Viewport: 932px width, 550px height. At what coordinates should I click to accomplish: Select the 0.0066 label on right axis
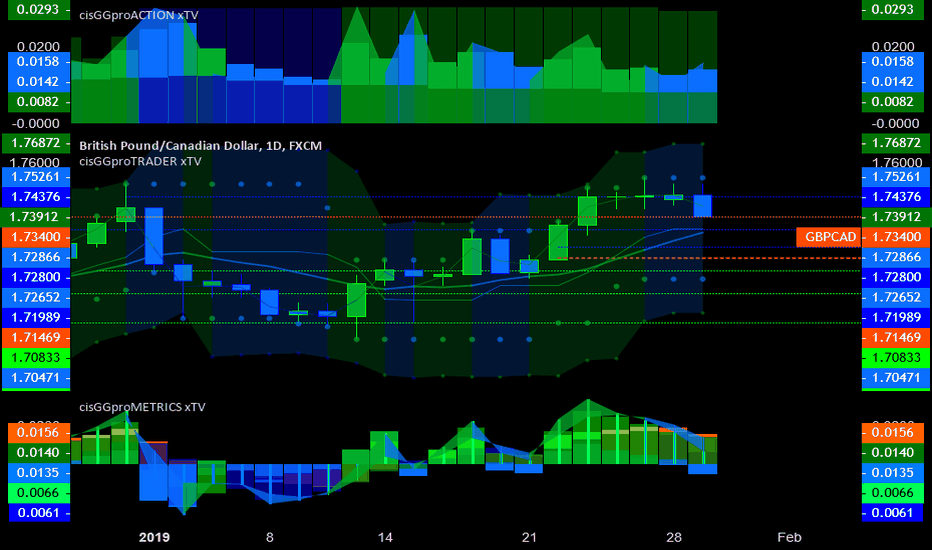point(893,493)
